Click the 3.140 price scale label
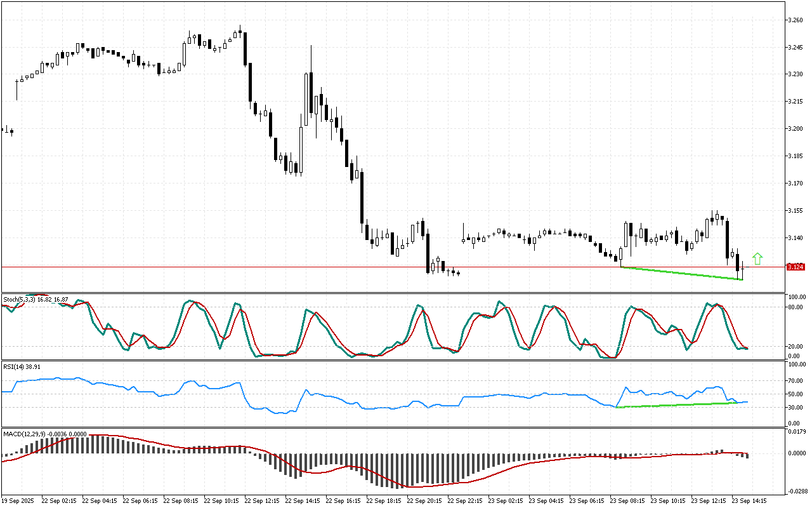The width and height of the screenshot is (812, 508). pyautogui.click(x=796, y=238)
